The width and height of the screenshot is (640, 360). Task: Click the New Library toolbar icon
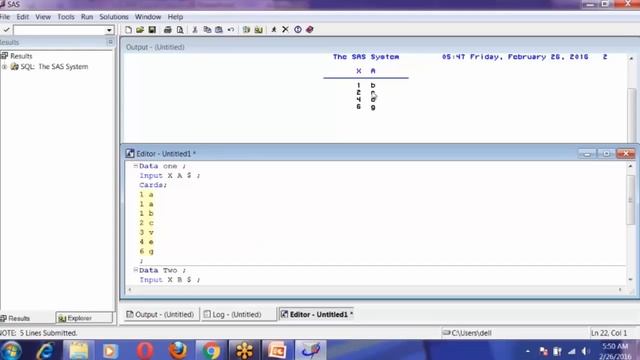pyautogui.click(x=246, y=30)
